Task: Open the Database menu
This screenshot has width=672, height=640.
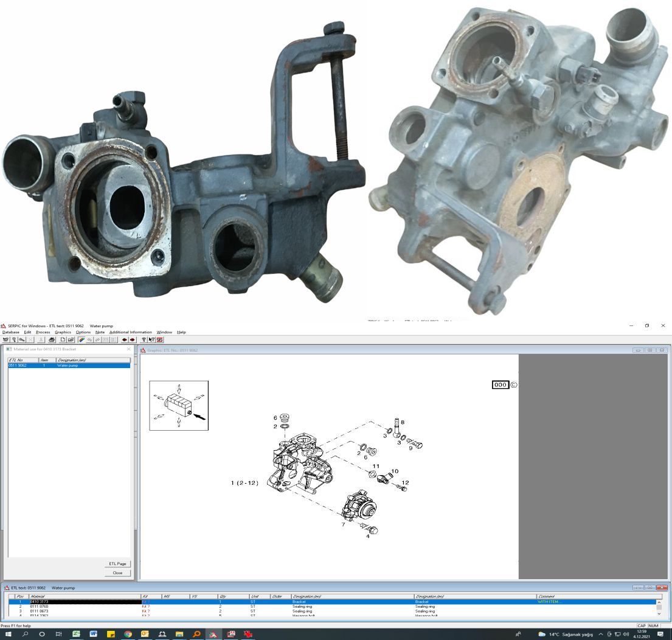Action: coord(11,332)
